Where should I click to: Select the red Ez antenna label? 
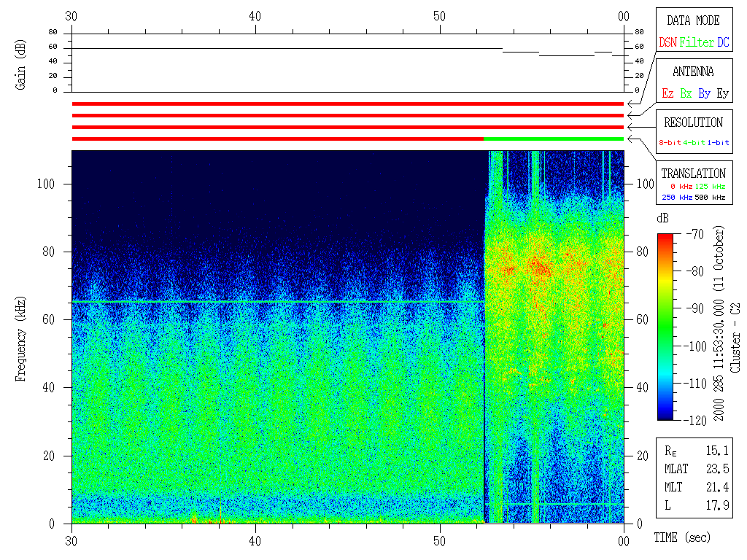pos(667,94)
